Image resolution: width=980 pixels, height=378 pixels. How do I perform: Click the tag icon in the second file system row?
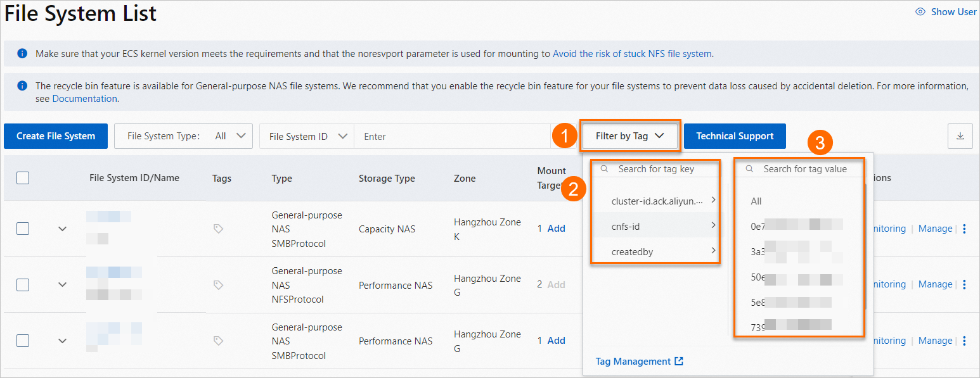[x=219, y=285]
